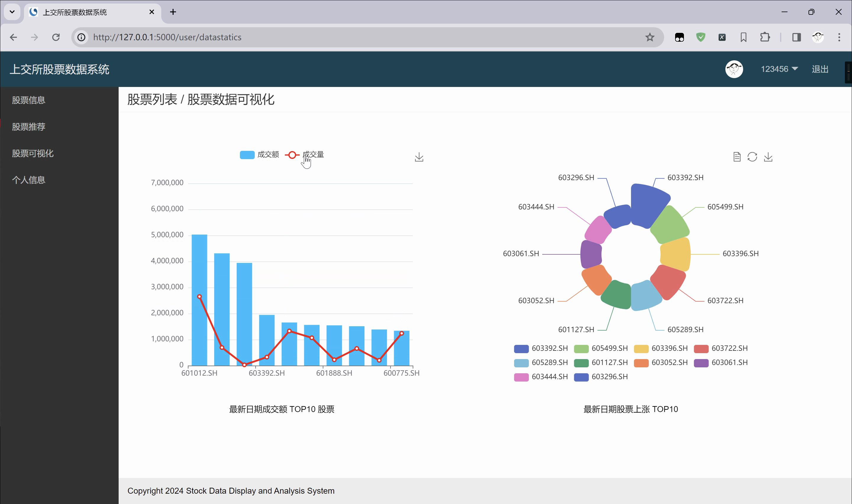Image resolution: width=852 pixels, height=504 pixels.
Task: Go to 股票信息 in sidebar
Action: click(x=28, y=100)
